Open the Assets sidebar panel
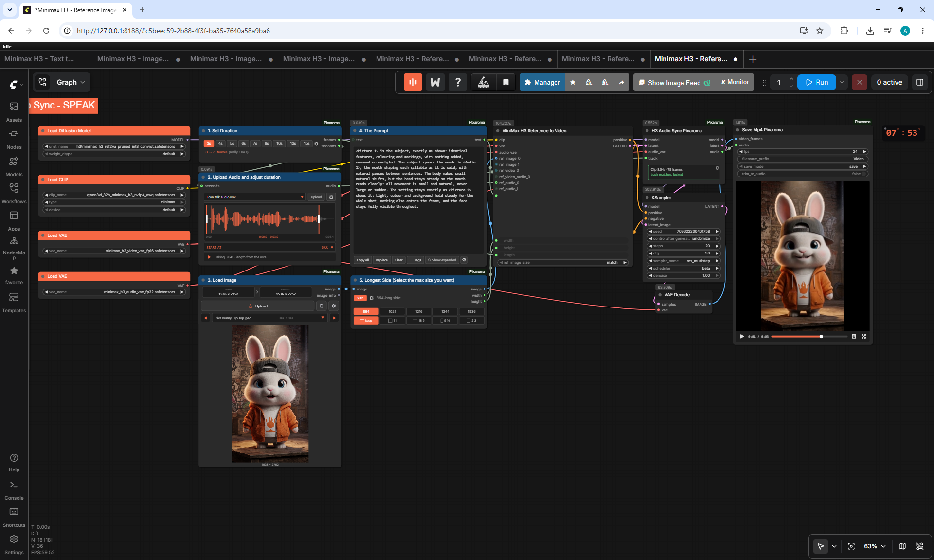Viewport: 934px width, 560px height. coord(14,111)
